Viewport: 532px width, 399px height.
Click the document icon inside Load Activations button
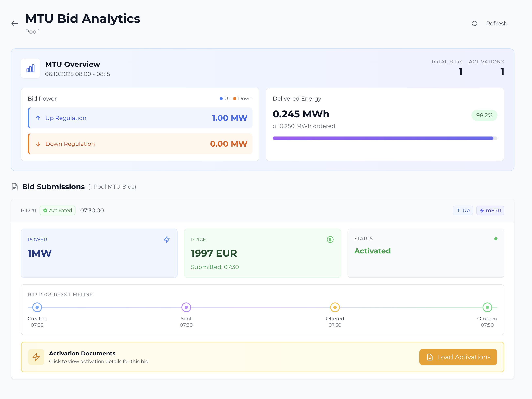429,357
